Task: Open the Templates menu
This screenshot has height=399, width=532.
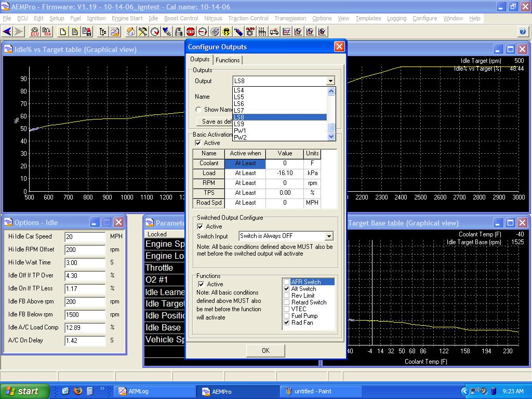Action: click(368, 18)
